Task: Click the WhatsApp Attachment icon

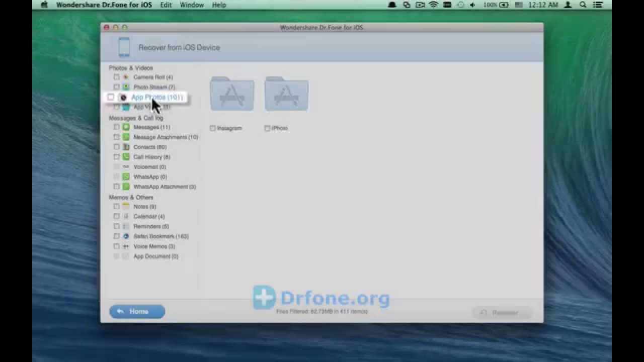Action: point(126,187)
